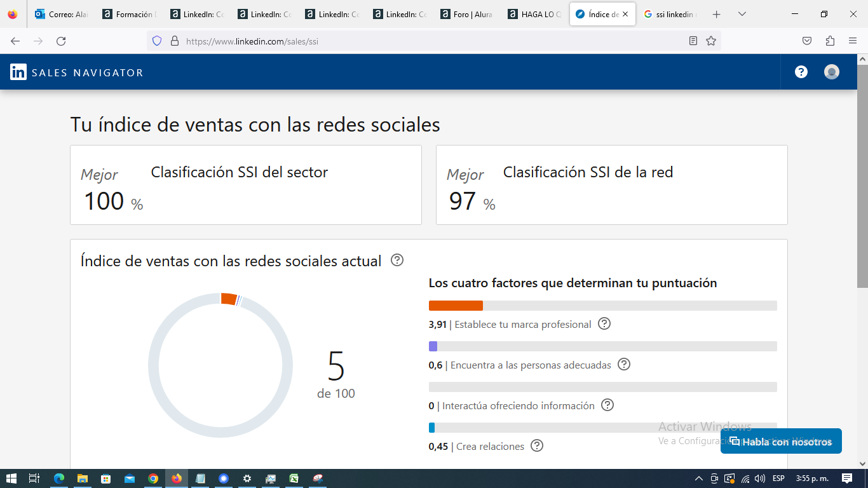Click the taskbar volume speaker icon

coord(760,478)
